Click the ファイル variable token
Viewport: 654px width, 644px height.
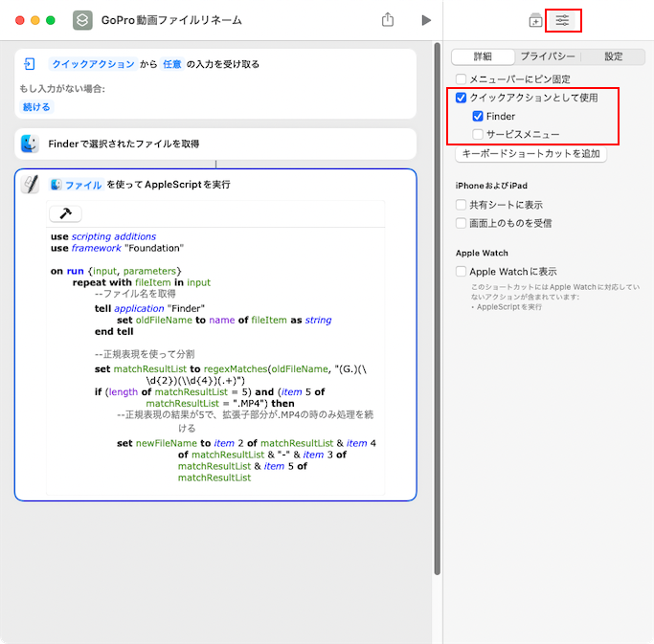77,185
